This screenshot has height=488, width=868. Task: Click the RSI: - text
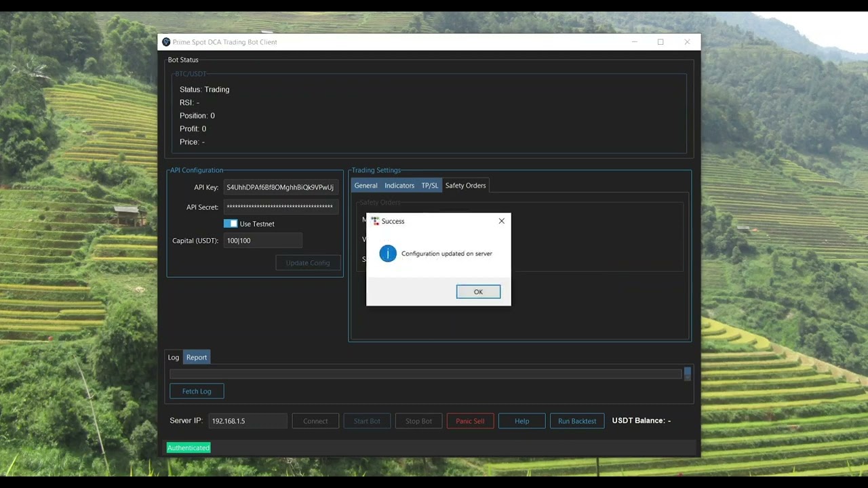click(x=189, y=102)
